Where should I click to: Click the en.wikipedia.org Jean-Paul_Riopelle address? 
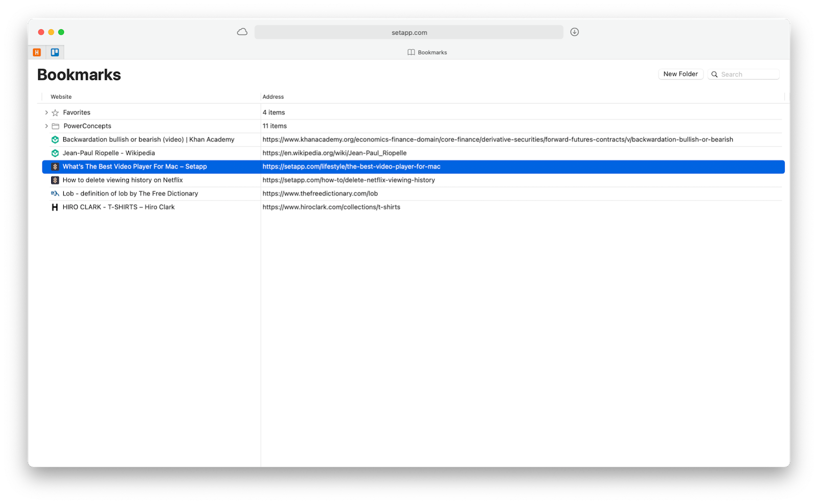(x=334, y=153)
